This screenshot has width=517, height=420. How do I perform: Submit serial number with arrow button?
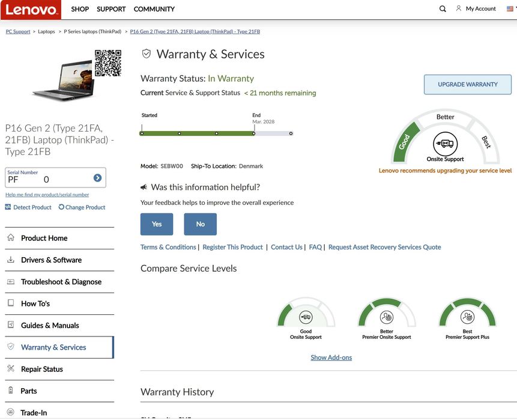97,178
